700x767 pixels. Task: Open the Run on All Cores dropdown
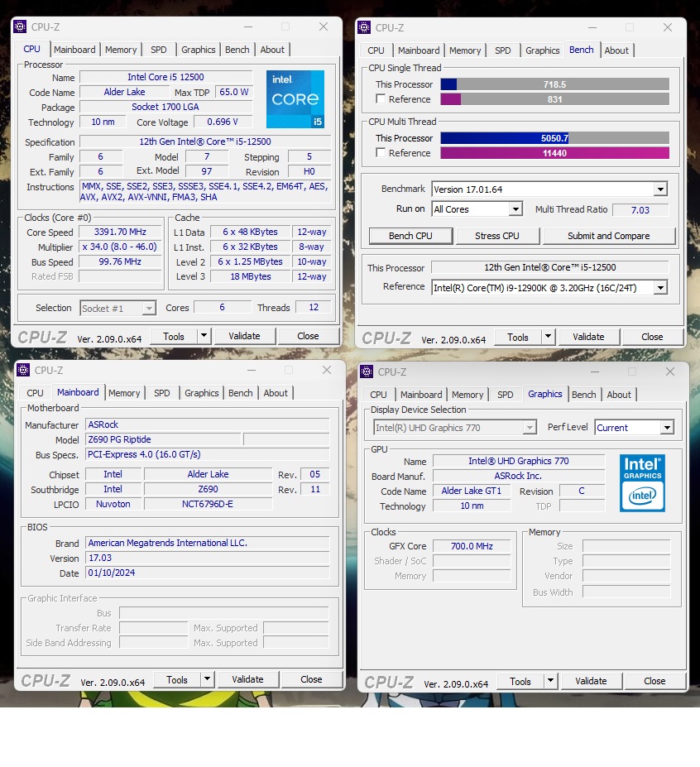(x=515, y=209)
